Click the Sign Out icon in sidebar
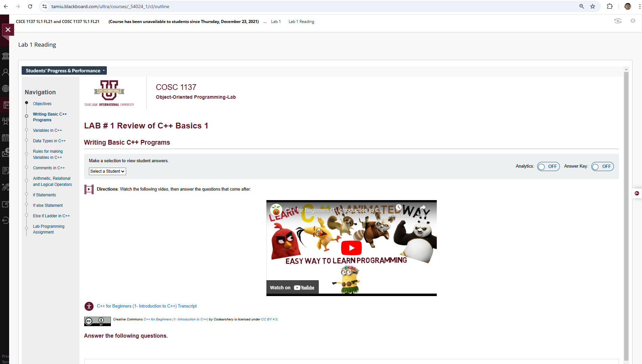 pyautogui.click(x=5, y=220)
